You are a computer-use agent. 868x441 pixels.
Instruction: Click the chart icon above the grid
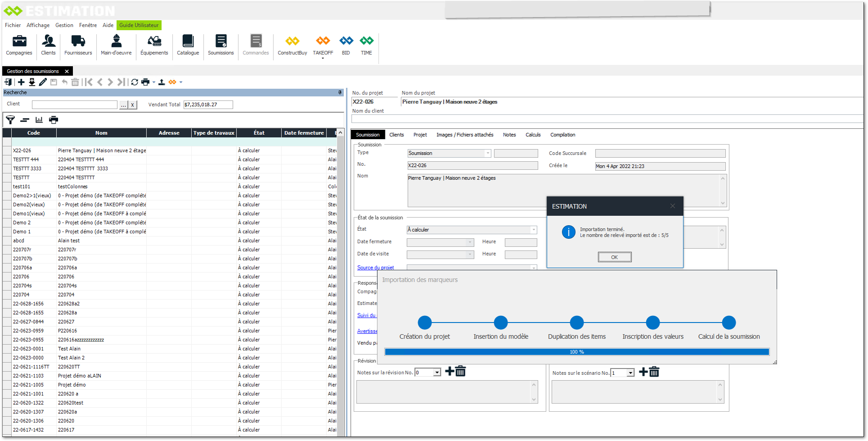(x=39, y=120)
